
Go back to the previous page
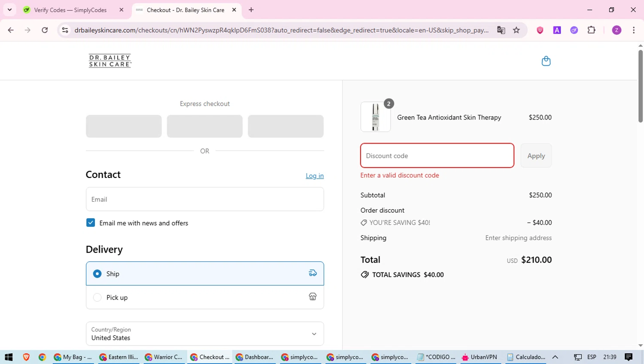[11, 30]
